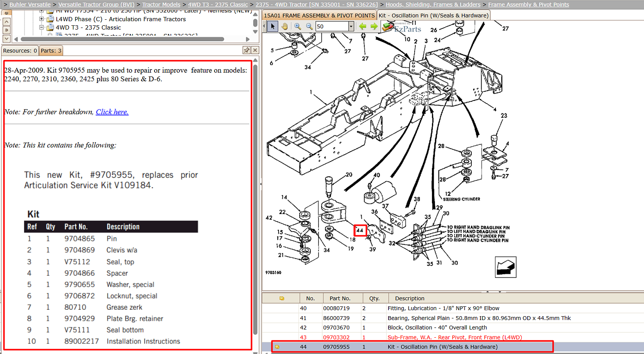Click the play/expand button on left sidebar
644x354 pixels.
6,30
